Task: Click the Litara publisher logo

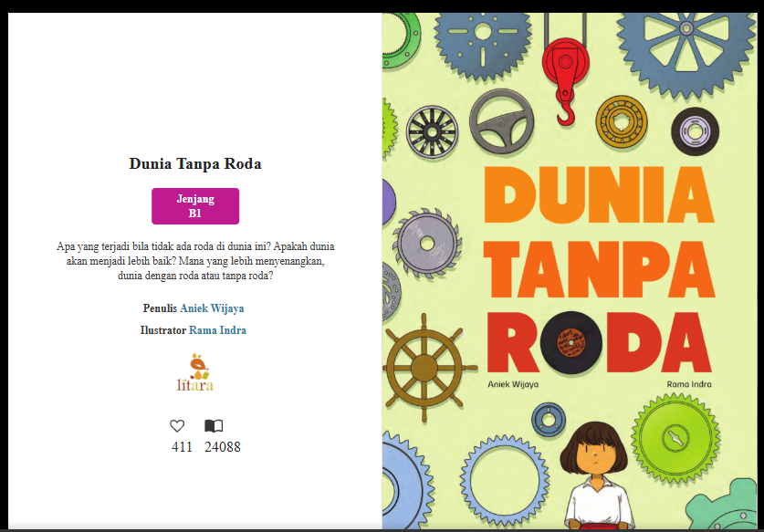Action: coord(195,372)
